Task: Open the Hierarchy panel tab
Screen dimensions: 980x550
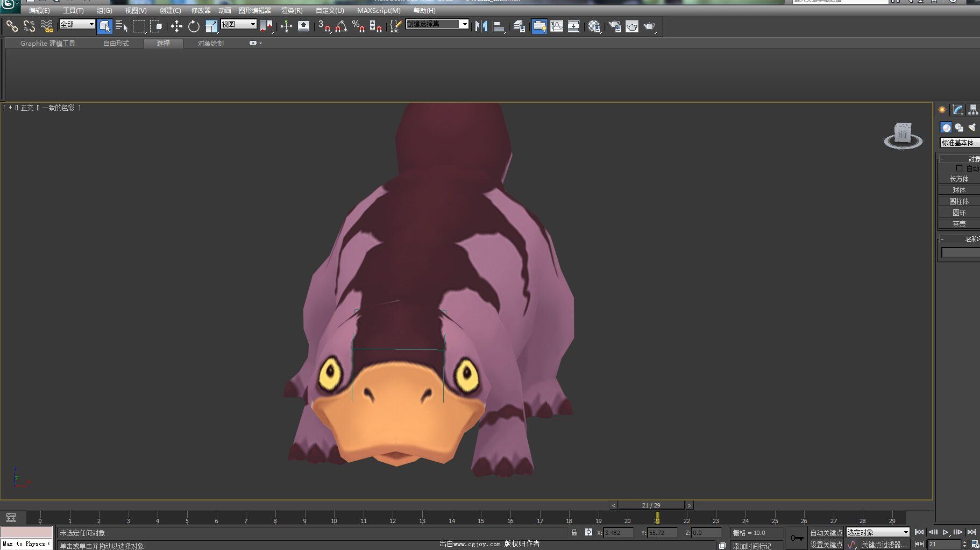Action: 973,110
